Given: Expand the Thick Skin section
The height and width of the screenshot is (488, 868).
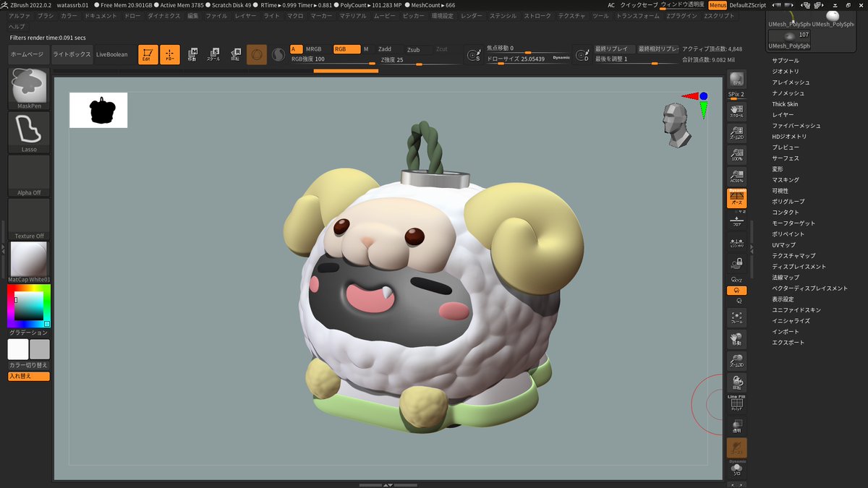Looking at the screenshot, I should click(785, 104).
